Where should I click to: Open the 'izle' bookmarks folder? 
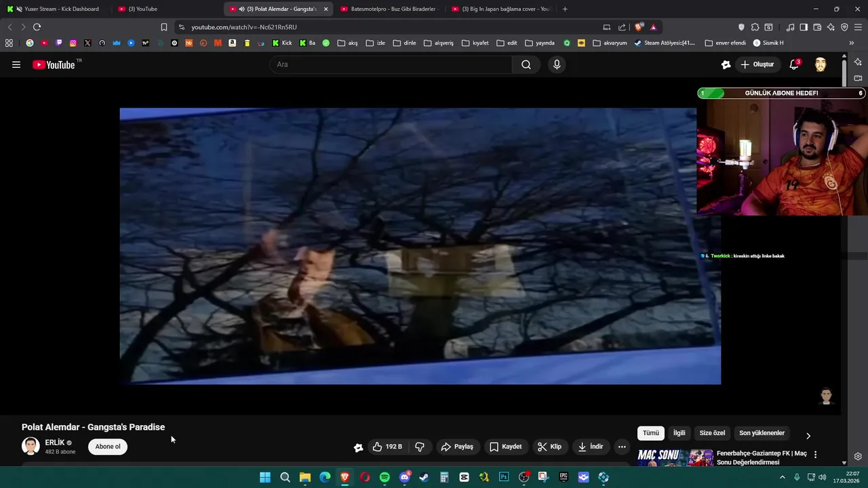[375, 43]
